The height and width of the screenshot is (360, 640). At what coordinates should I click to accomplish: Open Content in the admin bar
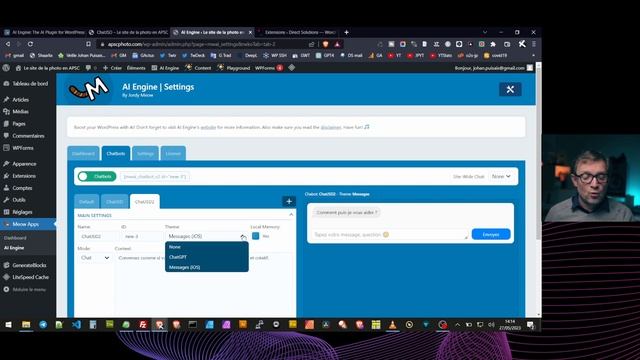point(198,68)
